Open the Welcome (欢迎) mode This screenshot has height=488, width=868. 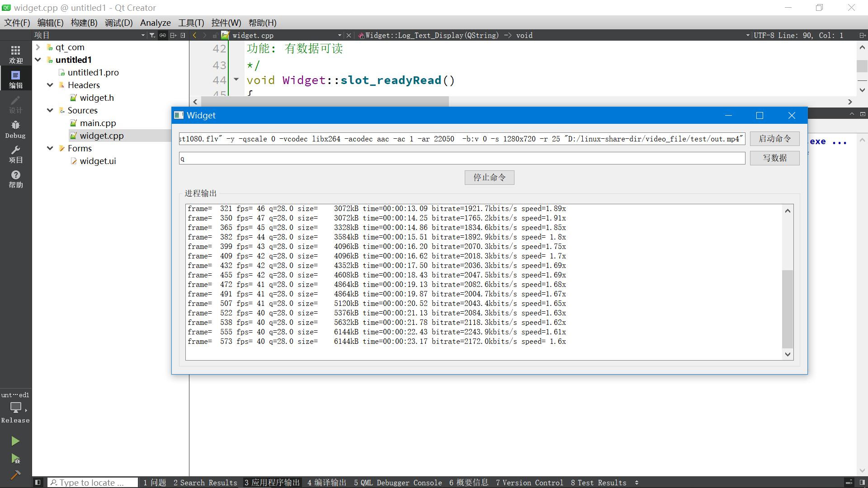(15, 54)
